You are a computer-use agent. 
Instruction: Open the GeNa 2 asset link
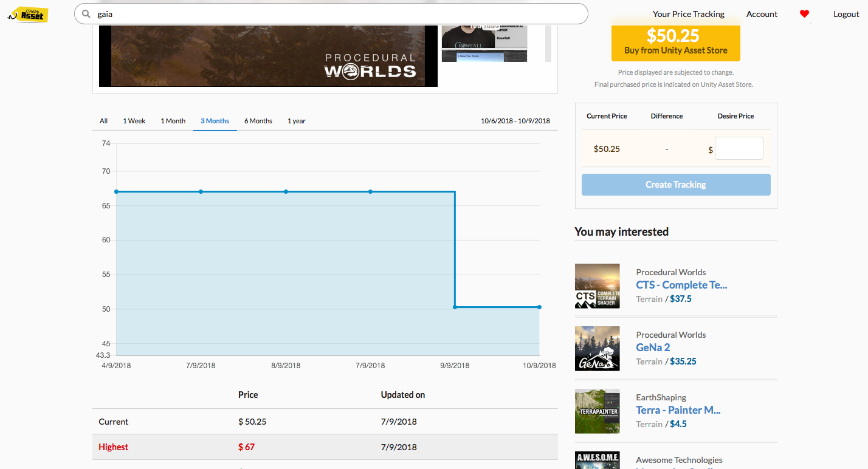653,347
